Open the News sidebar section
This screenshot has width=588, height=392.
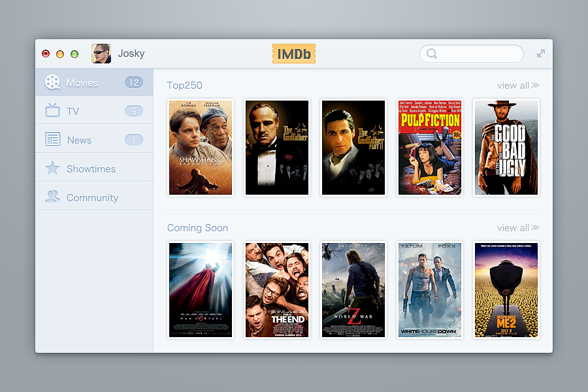click(94, 139)
